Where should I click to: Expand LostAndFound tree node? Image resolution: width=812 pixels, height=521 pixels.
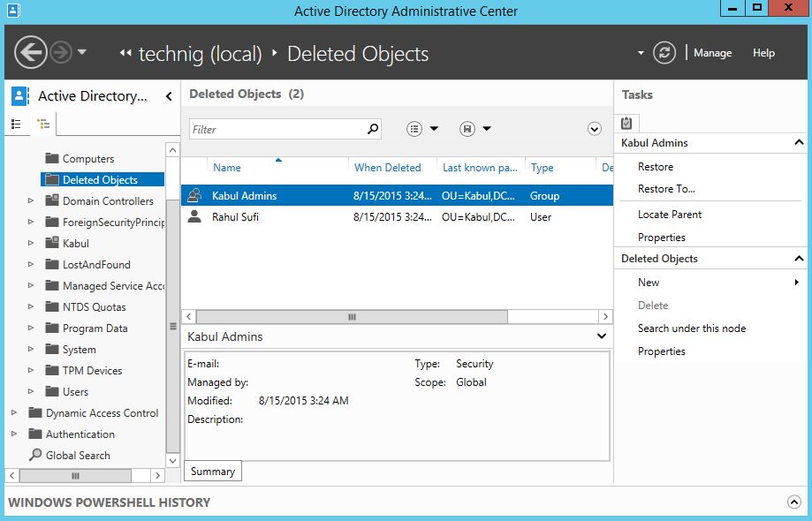click(x=31, y=264)
